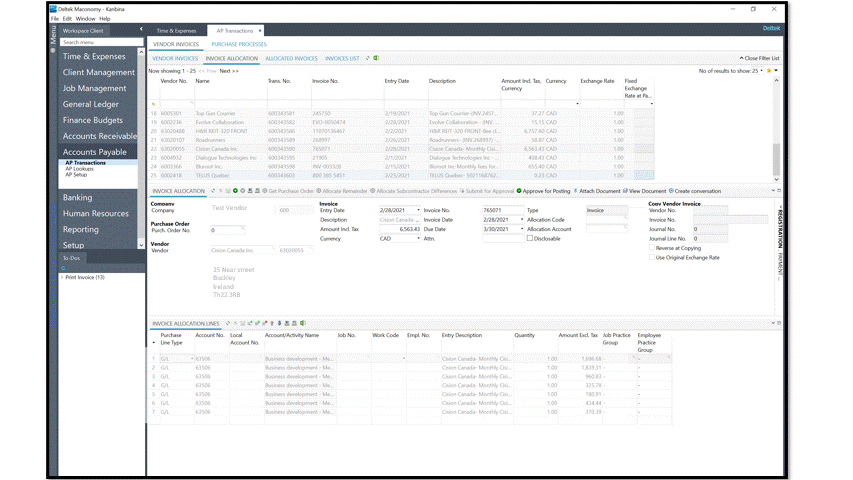Click the refresh icon in Invoice Allocation Lines toolbar
Screen dimensions: 853x480
[x=228, y=323]
